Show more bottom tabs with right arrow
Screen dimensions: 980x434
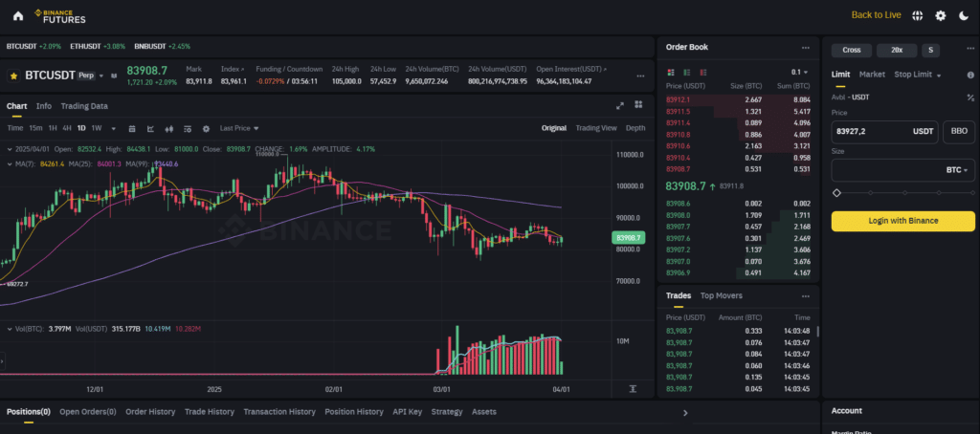point(685,413)
